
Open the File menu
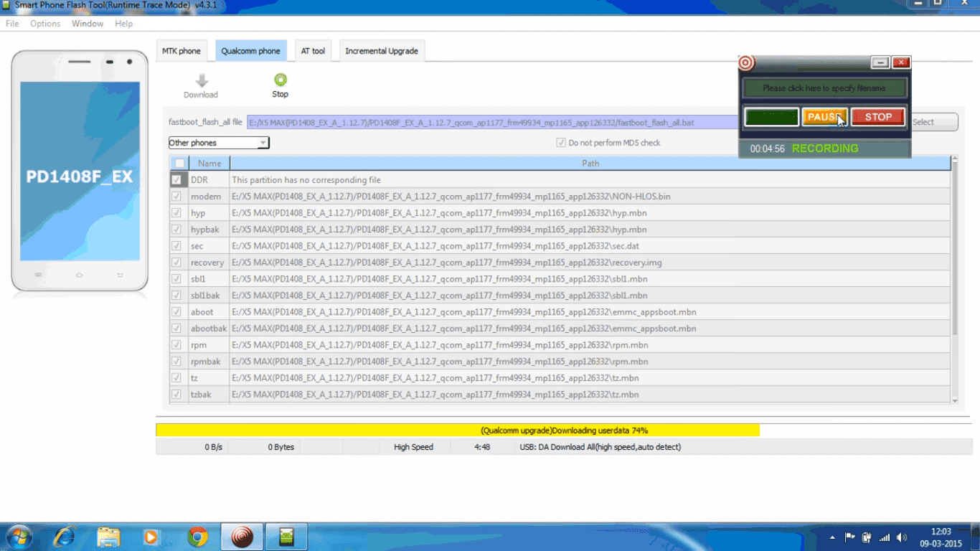12,24
